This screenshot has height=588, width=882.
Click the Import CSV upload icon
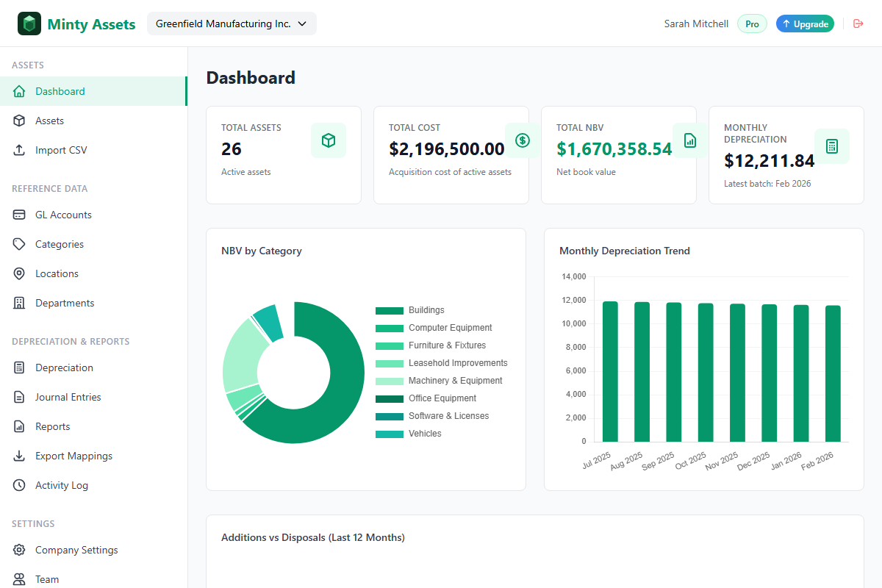coord(20,150)
